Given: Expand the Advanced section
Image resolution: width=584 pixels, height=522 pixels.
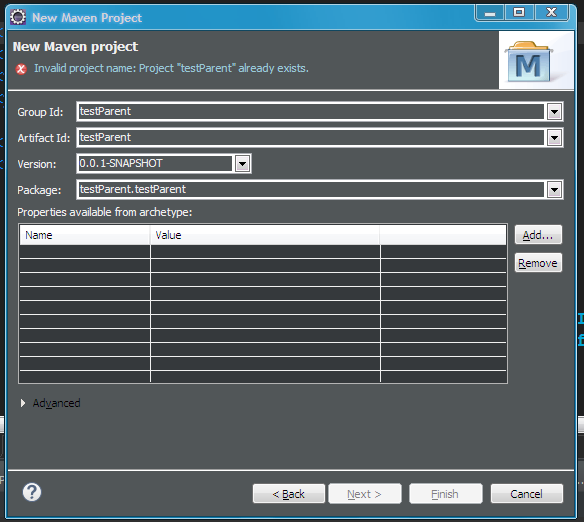Looking at the screenshot, I should click(23, 403).
